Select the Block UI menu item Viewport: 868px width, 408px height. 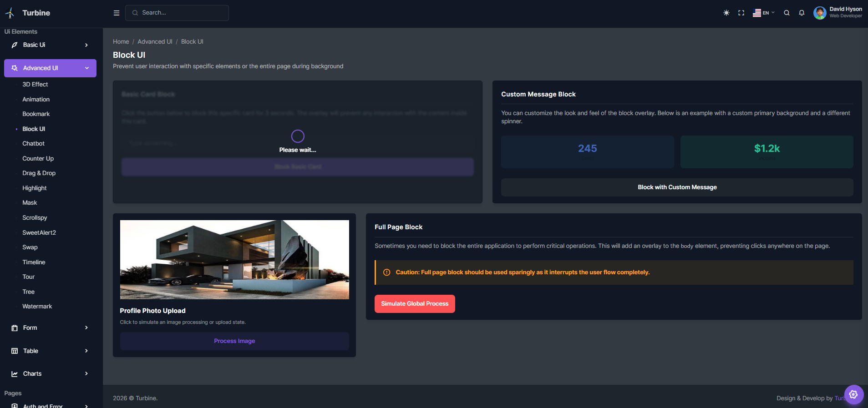pyautogui.click(x=34, y=129)
